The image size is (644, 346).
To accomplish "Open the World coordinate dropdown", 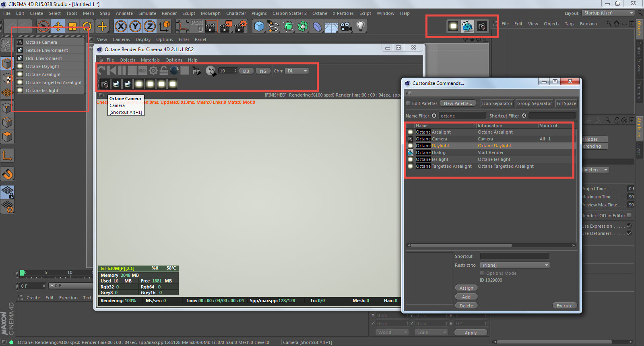I will coord(392,332).
